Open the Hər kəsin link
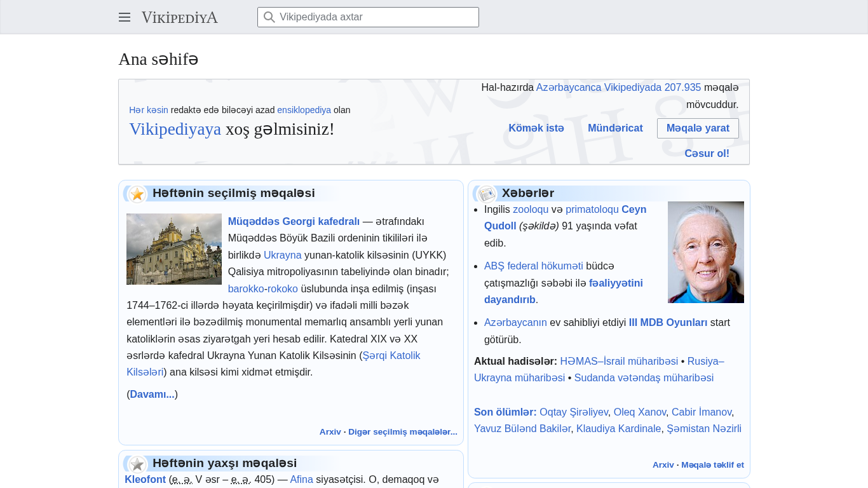Image resolution: width=868 pixels, height=488 pixels. coord(149,110)
